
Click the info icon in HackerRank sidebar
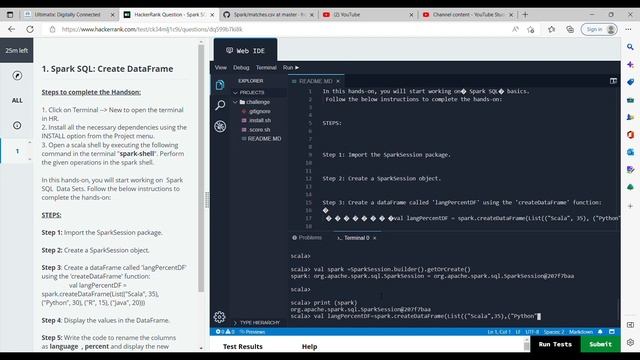[x=17, y=125]
